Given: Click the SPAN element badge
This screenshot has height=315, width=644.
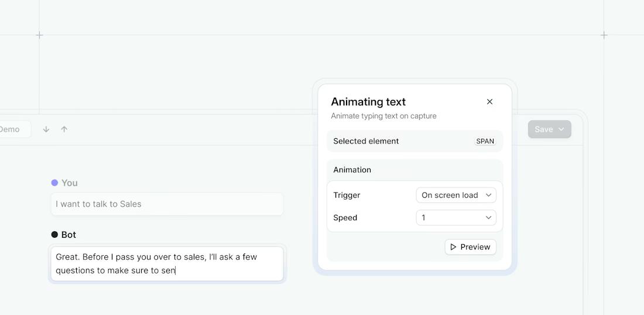Looking at the screenshot, I should (485, 141).
